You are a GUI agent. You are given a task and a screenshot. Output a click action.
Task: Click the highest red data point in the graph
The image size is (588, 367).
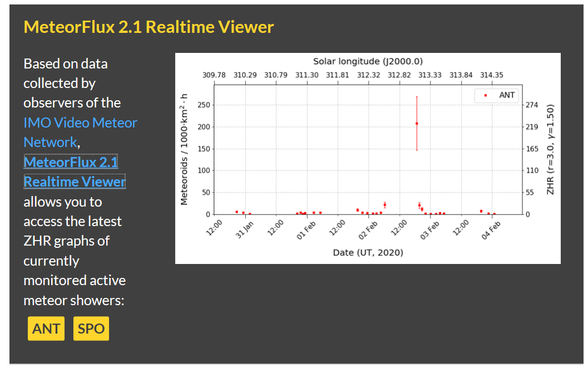pyautogui.click(x=417, y=123)
